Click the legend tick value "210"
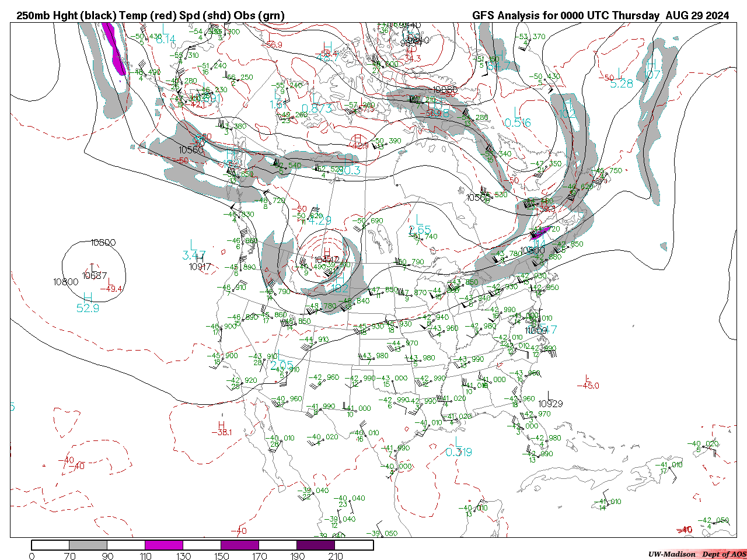 [335, 556]
